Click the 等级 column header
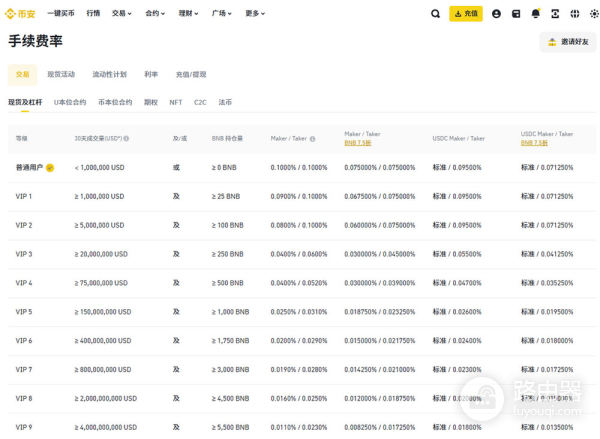This screenshot has height=439, width=600. coord(21,139)
